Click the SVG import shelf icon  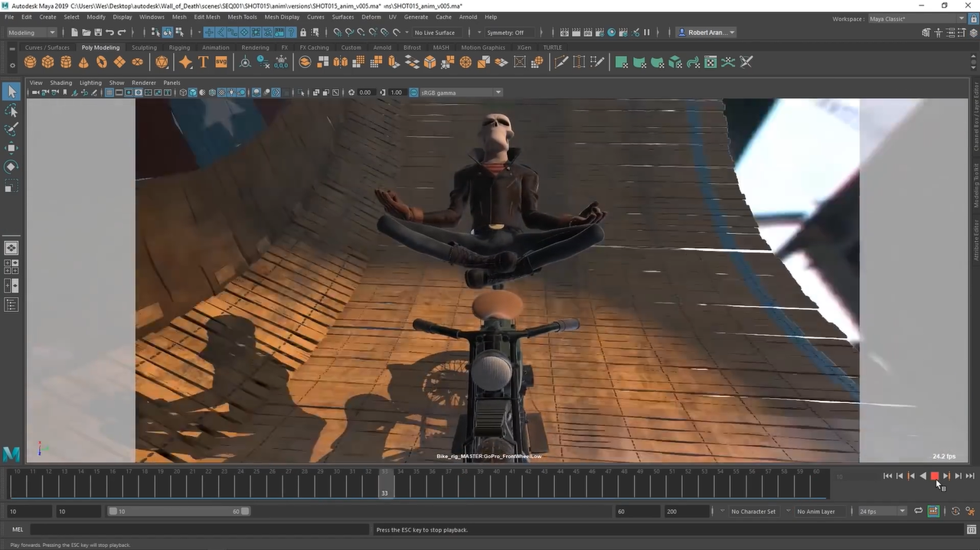[221, 62]
